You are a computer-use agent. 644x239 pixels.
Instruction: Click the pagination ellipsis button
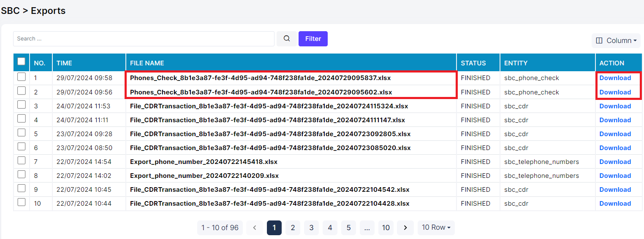point(367,228)
